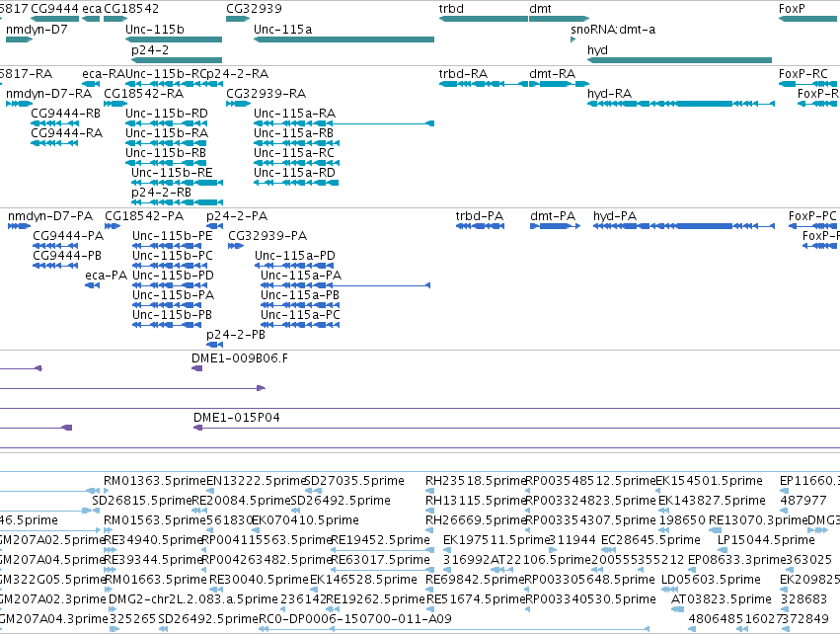The image size is (840, 634).
Task: Click EST label RM01363.5prime
Action: tap(155, 481)
